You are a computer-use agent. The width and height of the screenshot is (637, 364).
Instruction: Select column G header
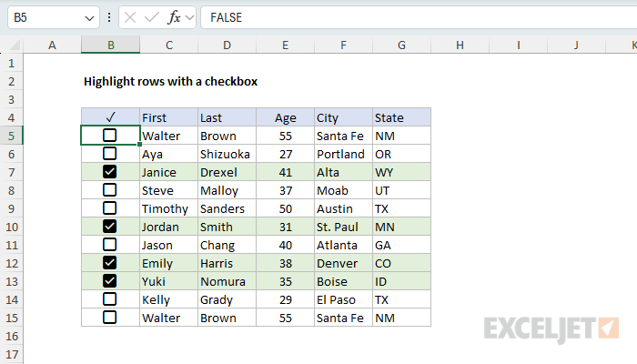point(402,45)
